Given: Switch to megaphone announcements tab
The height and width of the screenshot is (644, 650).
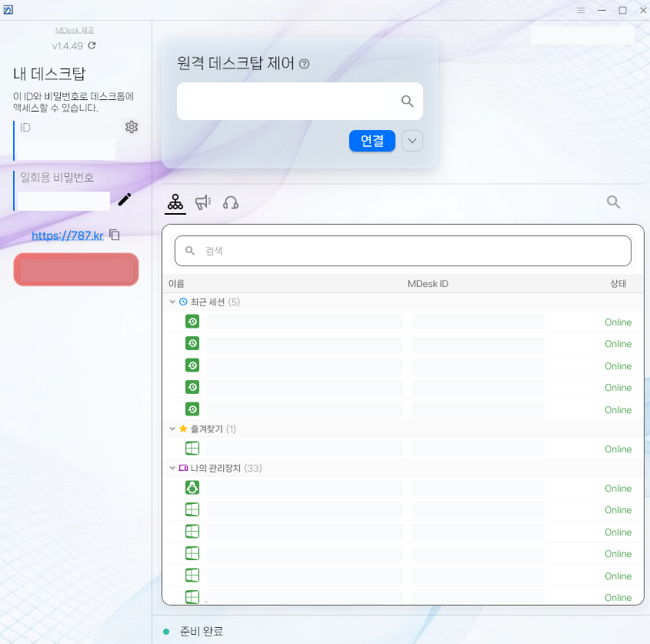Looking at the screenshot, I should 203,202.
